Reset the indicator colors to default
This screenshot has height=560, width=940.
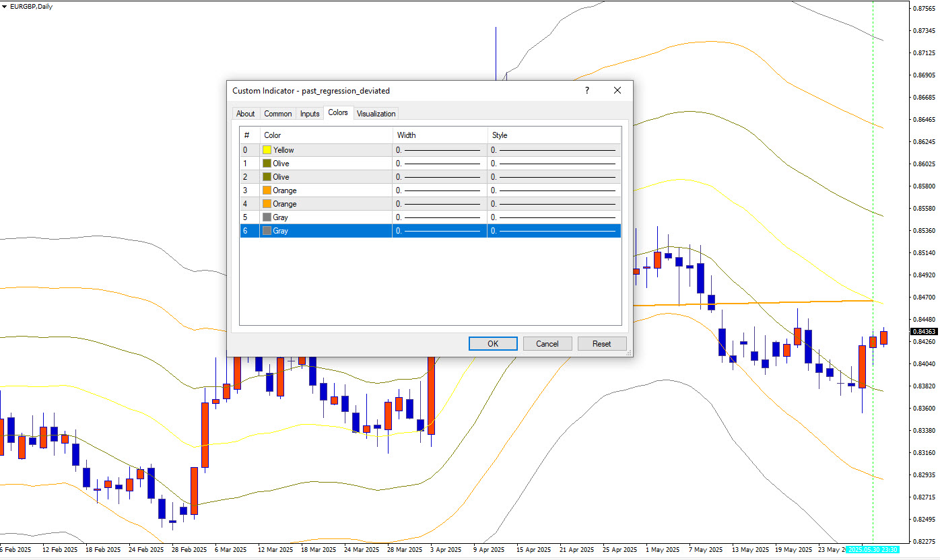pyautogui.click(x=601, y=344)
